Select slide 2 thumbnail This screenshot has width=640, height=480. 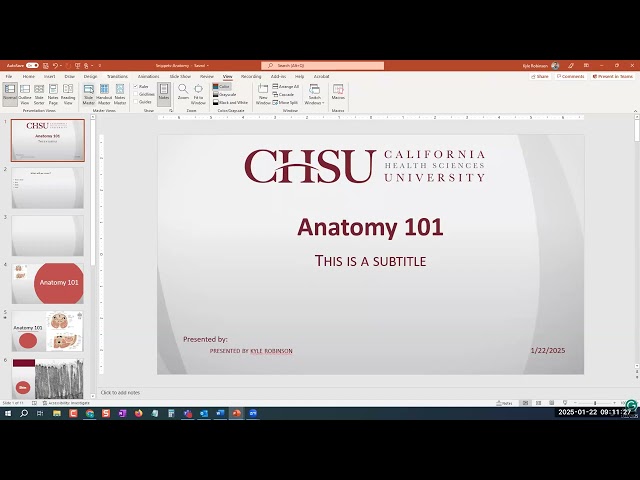pyautogui.click(x=48, y=188)
